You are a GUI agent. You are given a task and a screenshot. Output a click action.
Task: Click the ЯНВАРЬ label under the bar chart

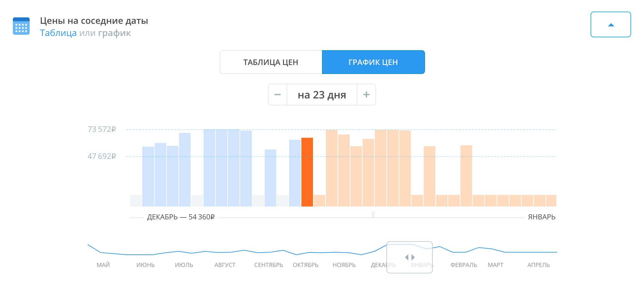(x=542, y=217)
